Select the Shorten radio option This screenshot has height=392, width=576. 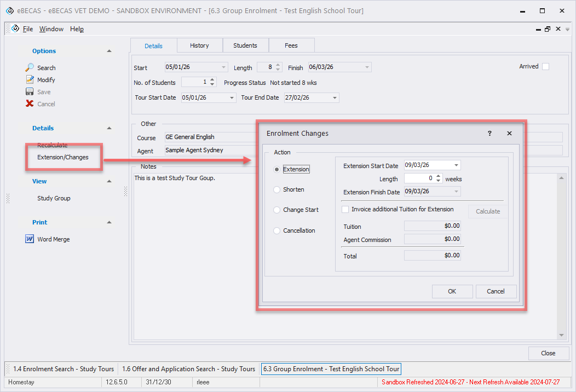coord(277,189)
